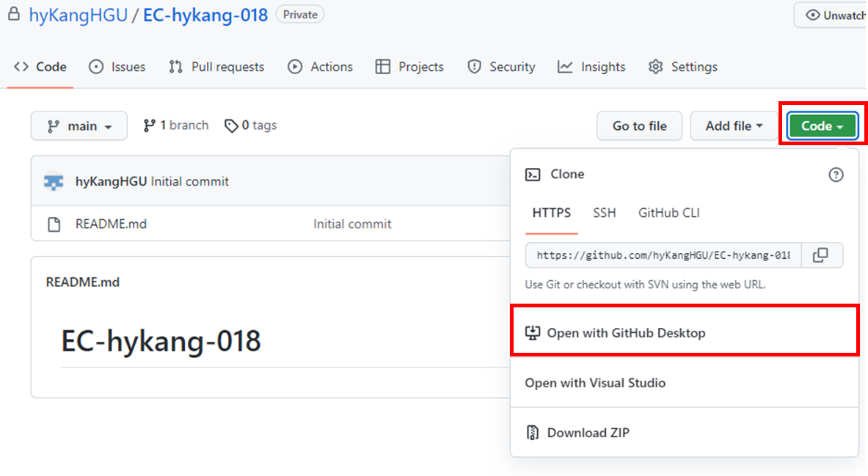This screenshot has height=476, width=868.
Task: Choose Open with GitHub Desktop
Action: [625, 333]
